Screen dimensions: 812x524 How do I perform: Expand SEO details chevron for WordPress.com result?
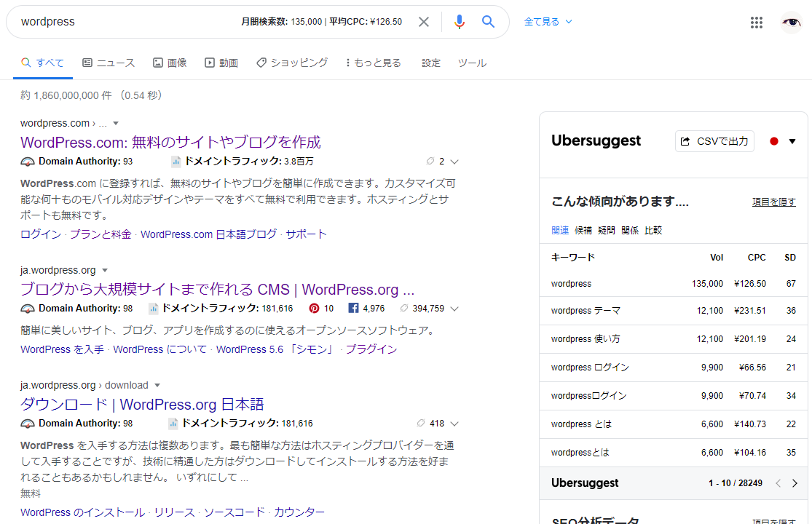click(454, 162)
